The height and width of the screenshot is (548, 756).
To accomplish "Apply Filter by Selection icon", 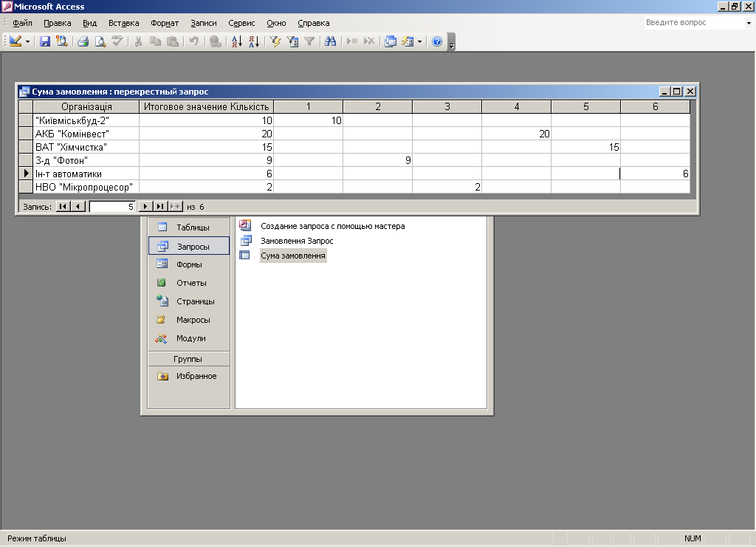I will click(x=275, y=41).
